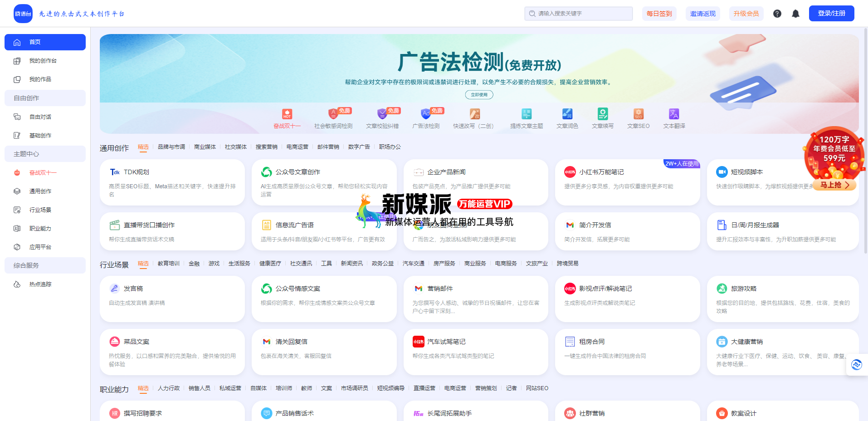The height and width of the screenshot is (421, 868).
Task: Click the page vertical scrollbar
Action: click(x=865, y=141)
